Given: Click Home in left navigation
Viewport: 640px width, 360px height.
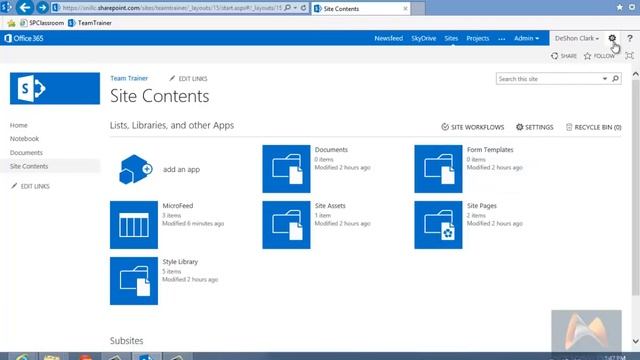Looking at the screenshot, I should (19, 125).
